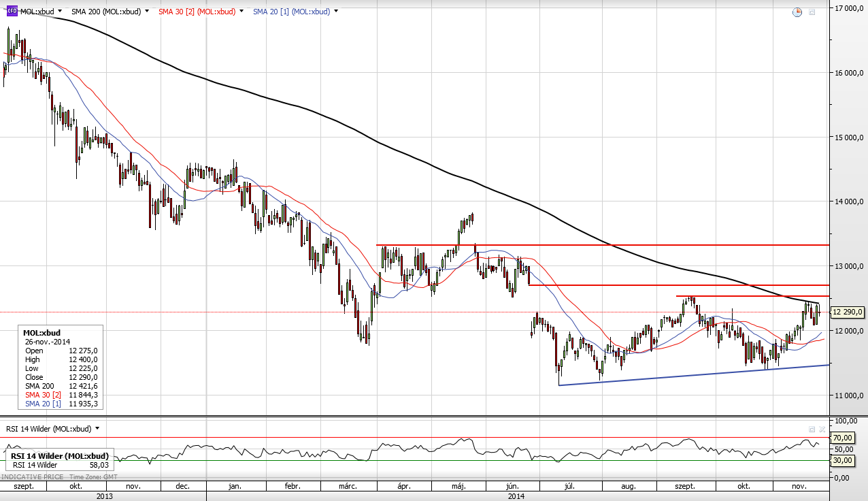Click the 'ápr.' month label
Viewport: 868px width, 501px height.
[x=403, y=487]
